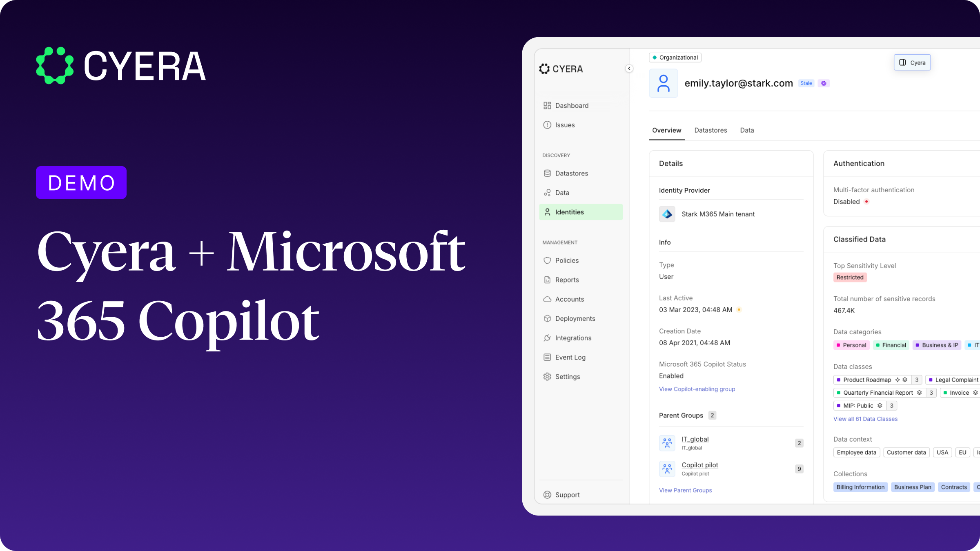Switch to the Overview tab
The width and height of the screenshot is (980, 551).
[666, 130]
